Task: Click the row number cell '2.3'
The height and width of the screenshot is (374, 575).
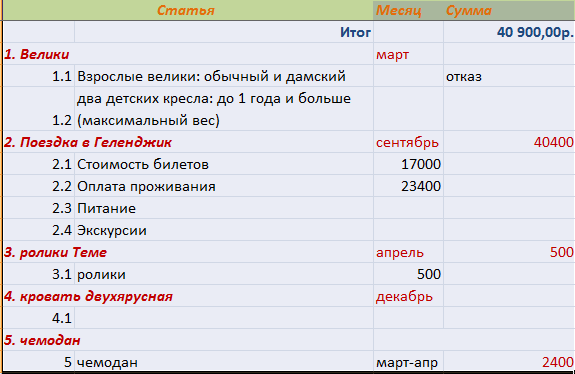Action: click(x=39, y=208)
